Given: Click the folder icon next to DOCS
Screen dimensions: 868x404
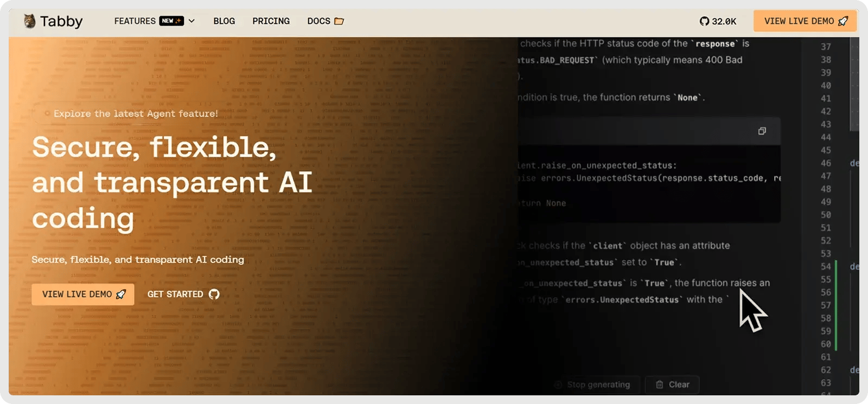Looking at the screenshot, I should point(339,21).
